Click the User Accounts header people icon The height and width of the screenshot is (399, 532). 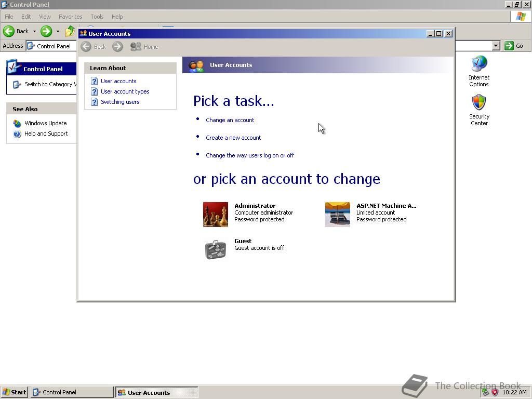[x=196, y=66]
